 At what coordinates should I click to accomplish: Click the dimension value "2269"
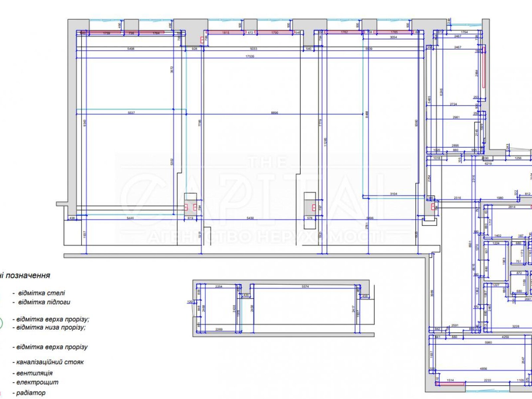pos(219,330)
